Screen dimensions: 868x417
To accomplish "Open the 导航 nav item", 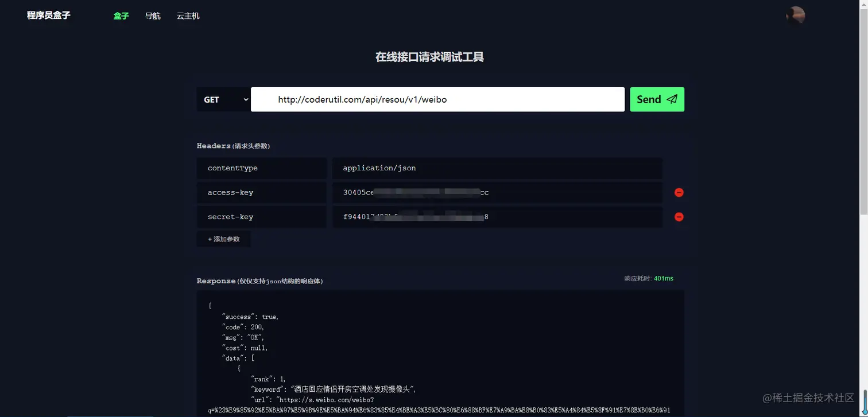I will pos(153,16).
